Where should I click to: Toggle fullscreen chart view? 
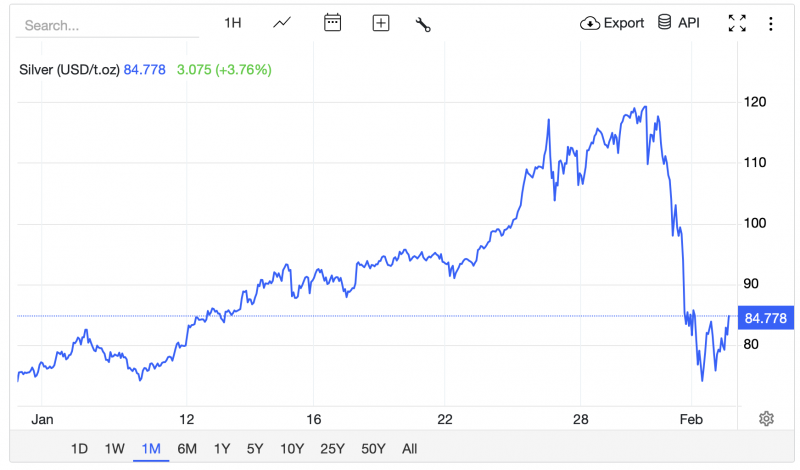click(x=737, y=23)
